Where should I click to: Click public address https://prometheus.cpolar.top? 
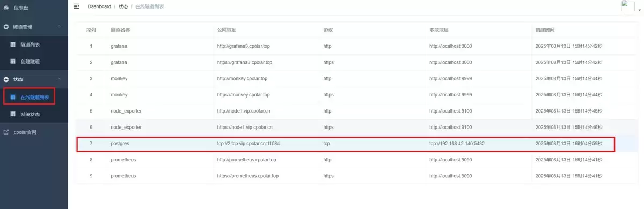click(x=248, y=176)
